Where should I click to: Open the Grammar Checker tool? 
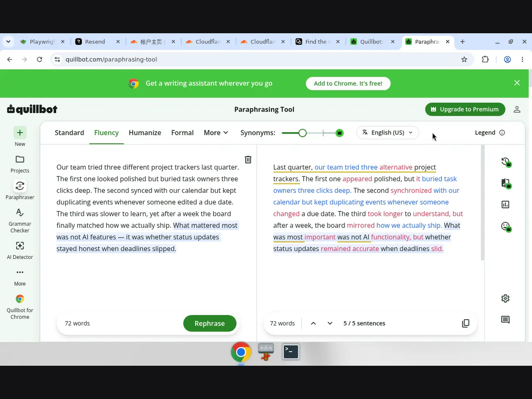point(20,213)
